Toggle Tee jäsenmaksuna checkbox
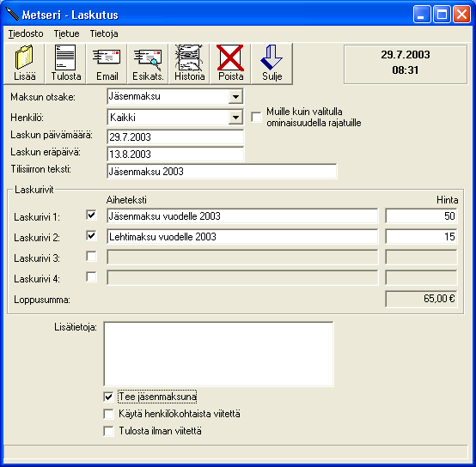 (108, 397)
